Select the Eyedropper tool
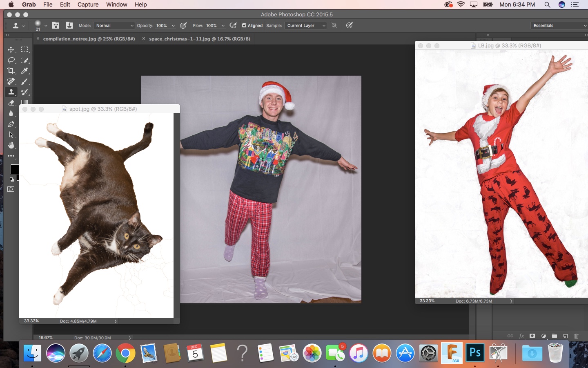The width and height of the screenshot is (588, 368). [24, 71]
